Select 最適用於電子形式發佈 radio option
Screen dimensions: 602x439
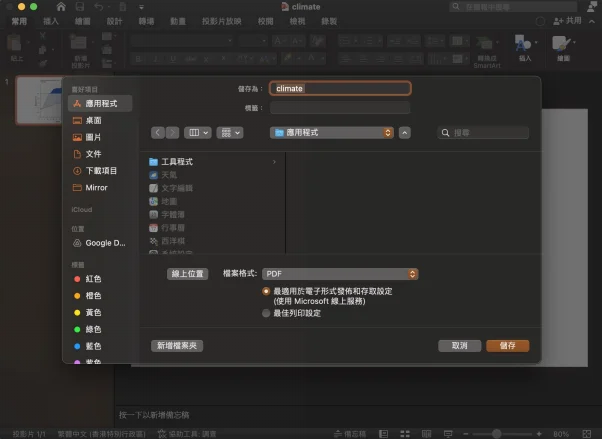pos(266,292)
